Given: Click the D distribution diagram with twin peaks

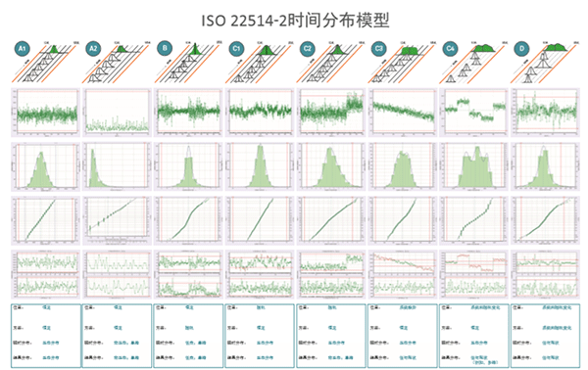Looking at the screenshot, I should 546,62.
